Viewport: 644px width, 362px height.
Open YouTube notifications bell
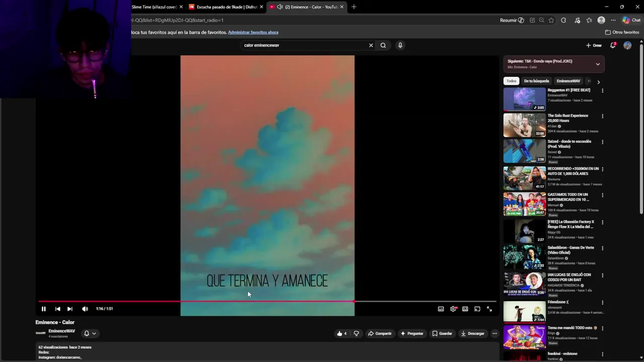coord(613,45)
